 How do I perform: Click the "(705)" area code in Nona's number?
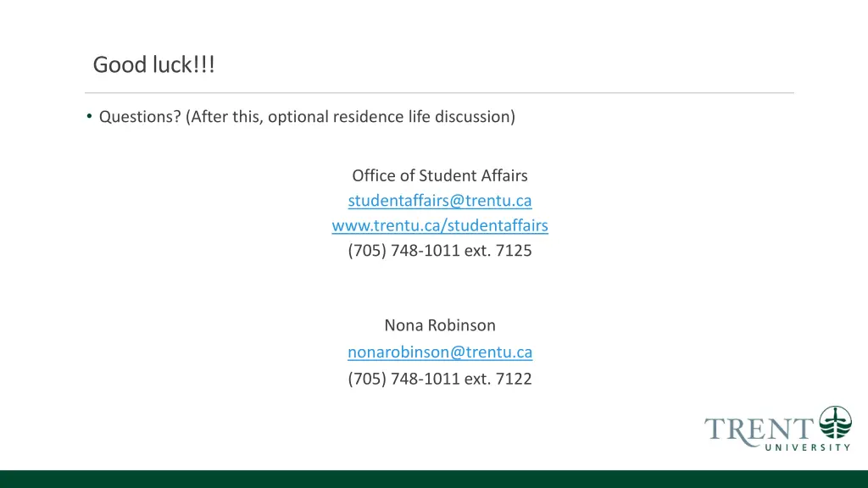click(x=367, y=379)
